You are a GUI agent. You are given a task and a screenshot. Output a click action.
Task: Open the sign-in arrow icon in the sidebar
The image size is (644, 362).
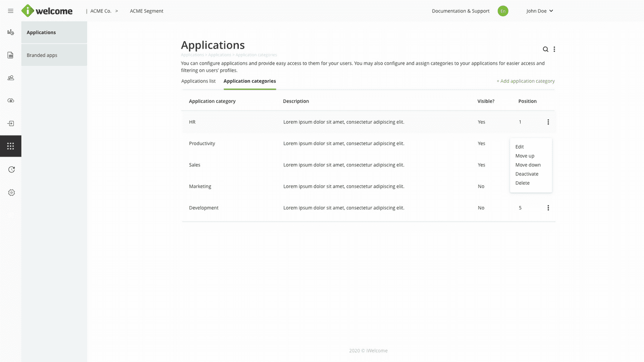10,123
